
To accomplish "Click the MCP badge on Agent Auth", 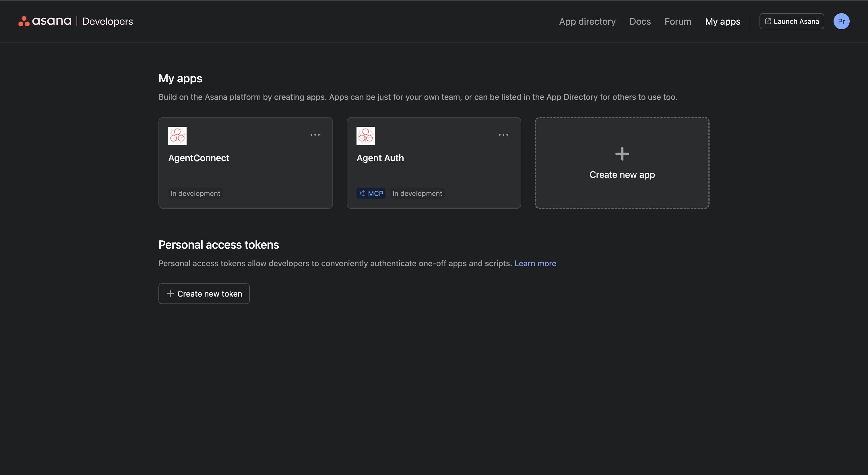I will tap(371, 193).
